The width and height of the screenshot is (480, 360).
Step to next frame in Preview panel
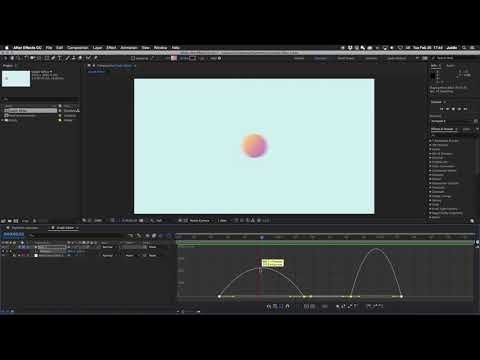[459, 109]
